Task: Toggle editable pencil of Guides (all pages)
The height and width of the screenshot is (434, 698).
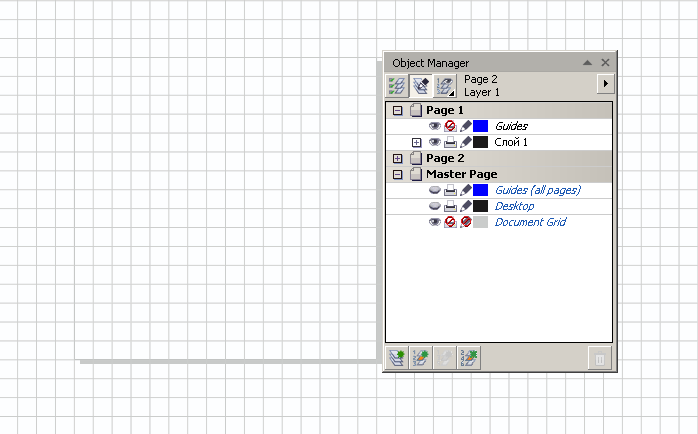Action: [x=466, y=190]
